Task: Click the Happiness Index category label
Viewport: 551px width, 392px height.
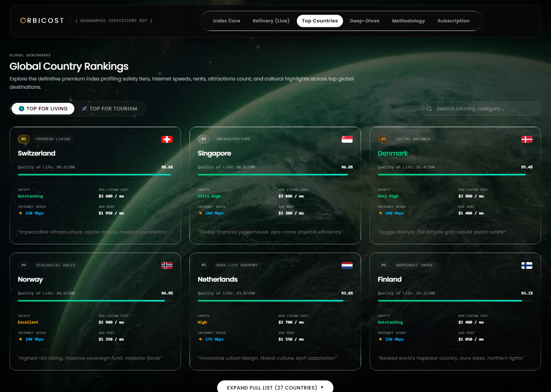Action: coord(414,265)
